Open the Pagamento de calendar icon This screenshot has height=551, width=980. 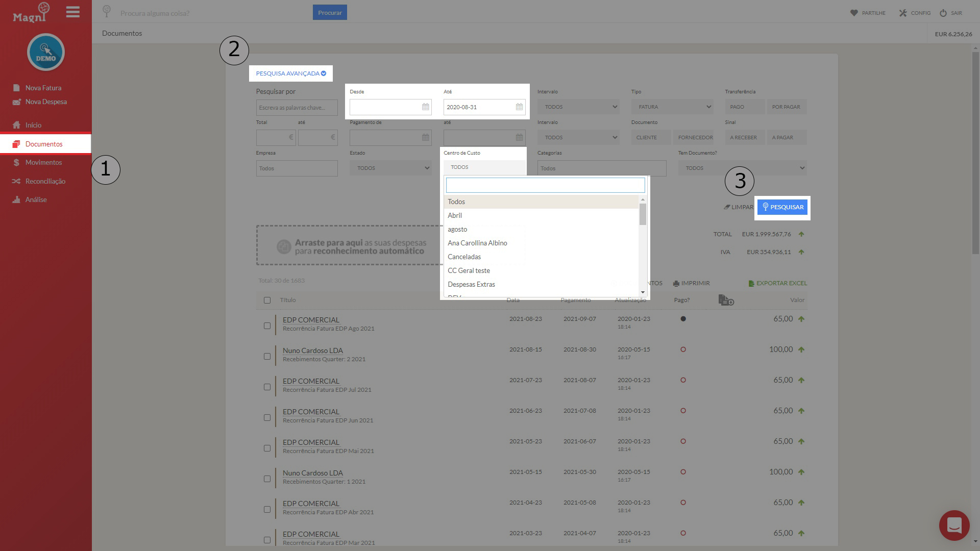pos(425,138)
